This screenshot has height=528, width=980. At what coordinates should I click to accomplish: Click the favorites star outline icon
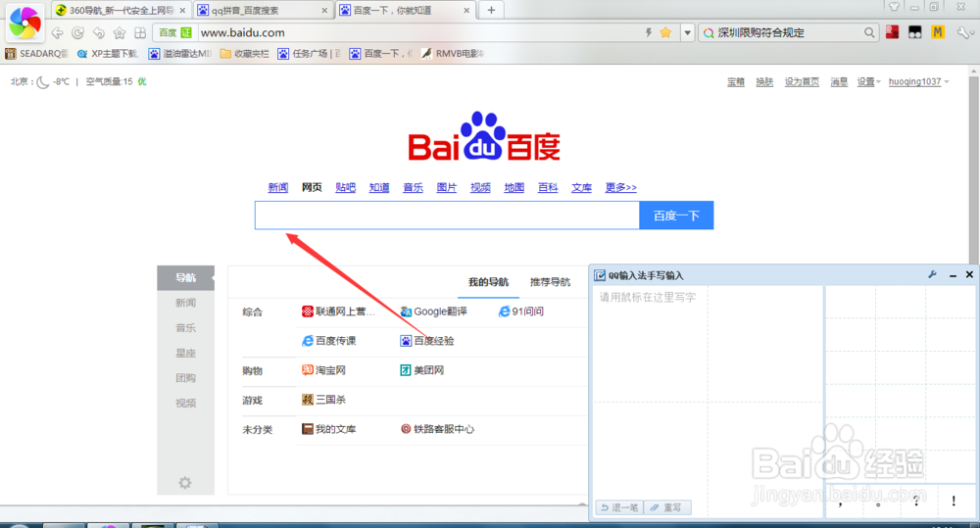coord(120,33)
